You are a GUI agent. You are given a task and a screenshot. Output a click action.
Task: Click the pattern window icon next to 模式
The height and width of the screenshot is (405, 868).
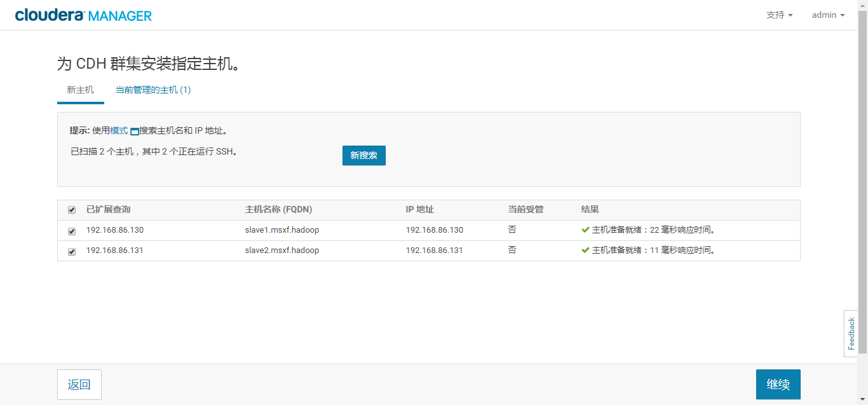[x=135, y=131]
